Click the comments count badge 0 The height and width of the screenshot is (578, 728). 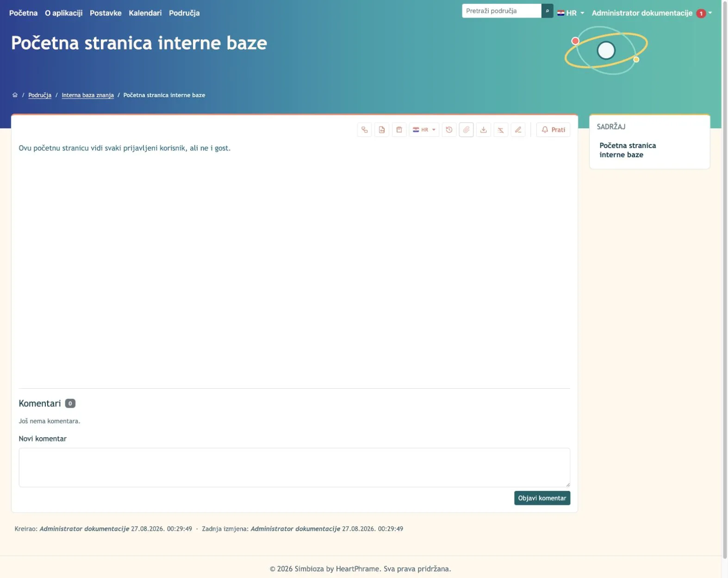[x=70, y=404]
